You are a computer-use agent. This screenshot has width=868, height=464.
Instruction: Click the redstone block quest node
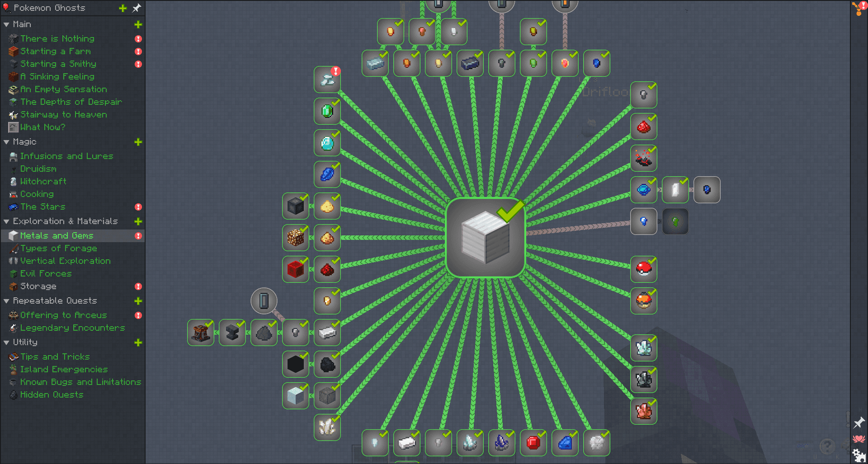[x=296, y=269]
